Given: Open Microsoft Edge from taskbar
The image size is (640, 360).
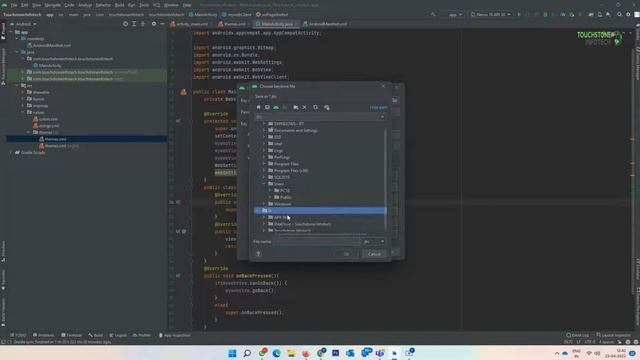Looking at the screenshot, I should click(x=276, y=353).
